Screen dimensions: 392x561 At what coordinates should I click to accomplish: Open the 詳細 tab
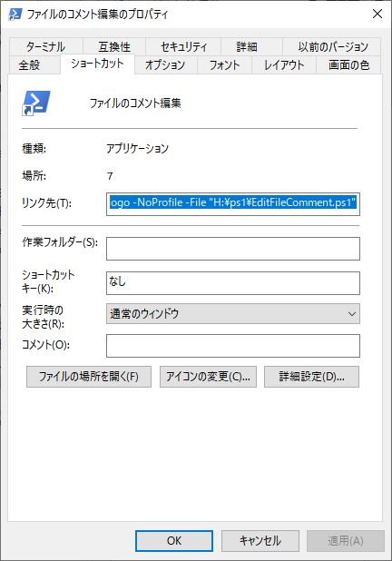247,46
